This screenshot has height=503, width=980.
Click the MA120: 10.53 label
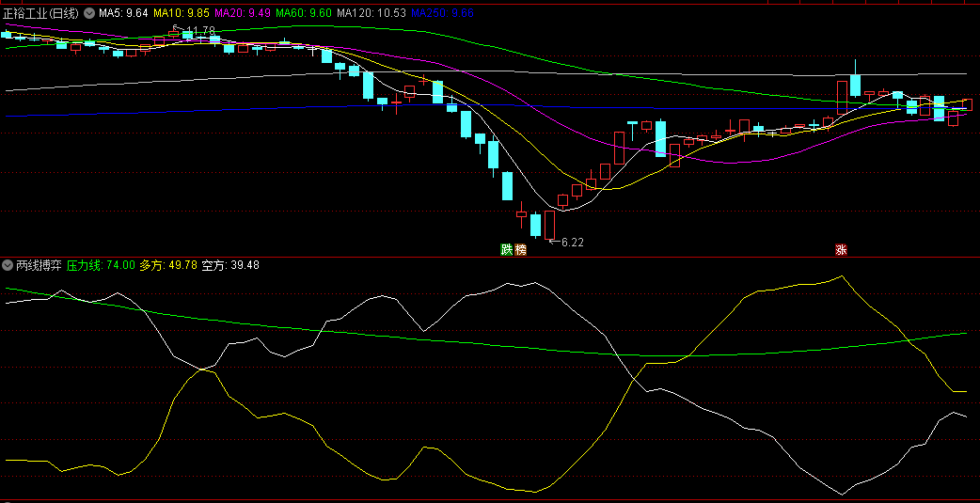coord(371,12)
